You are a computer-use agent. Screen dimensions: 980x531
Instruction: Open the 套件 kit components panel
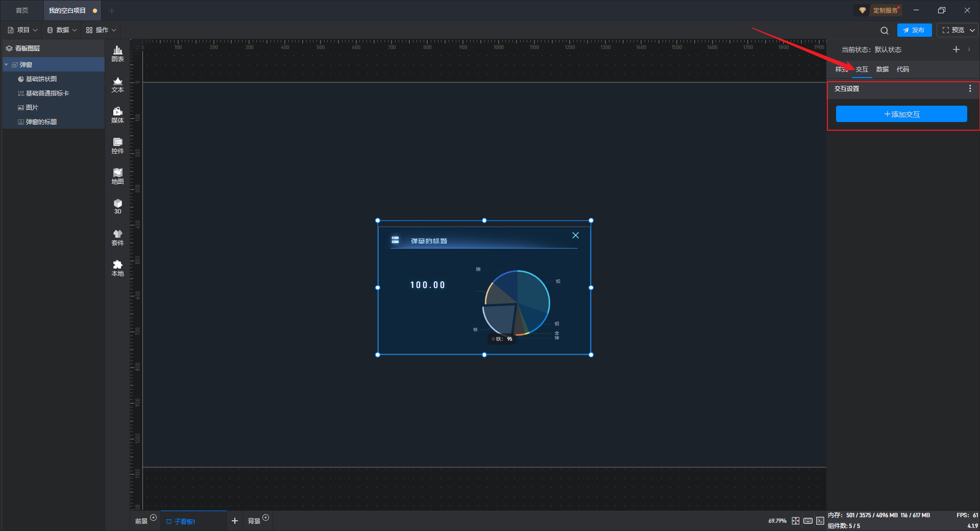click(117, 237)
